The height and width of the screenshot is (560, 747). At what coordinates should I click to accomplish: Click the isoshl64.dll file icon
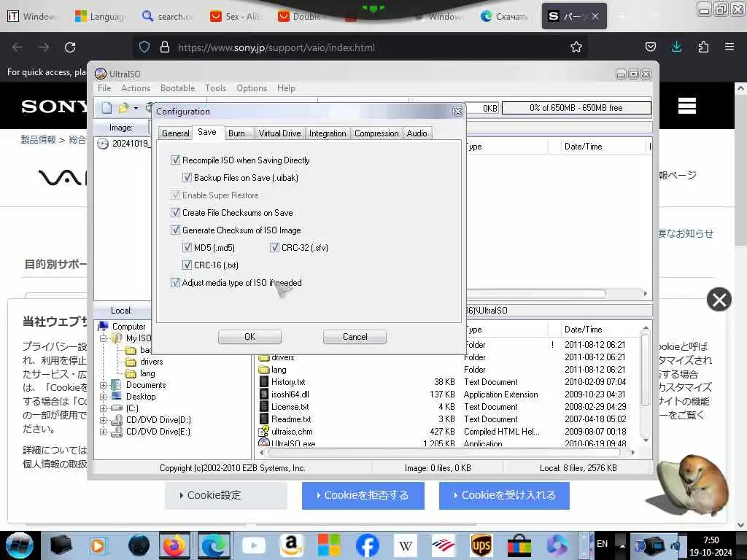[x=264, y=394]
